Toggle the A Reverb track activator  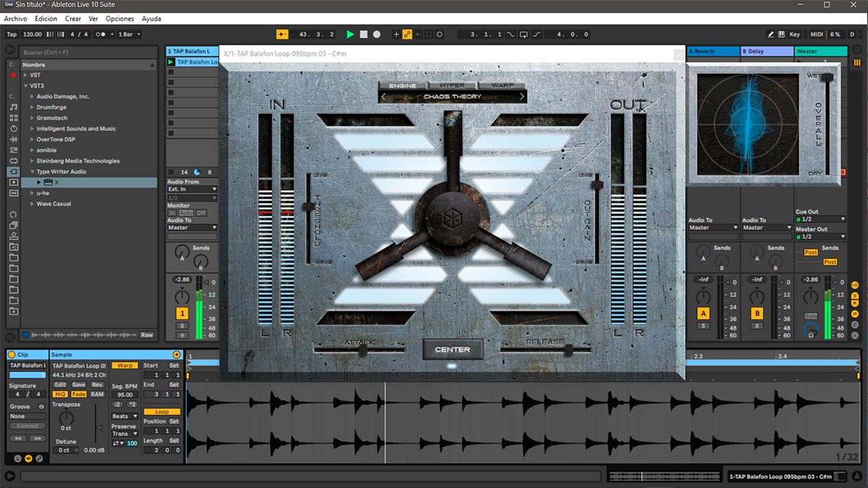[702, 314]
